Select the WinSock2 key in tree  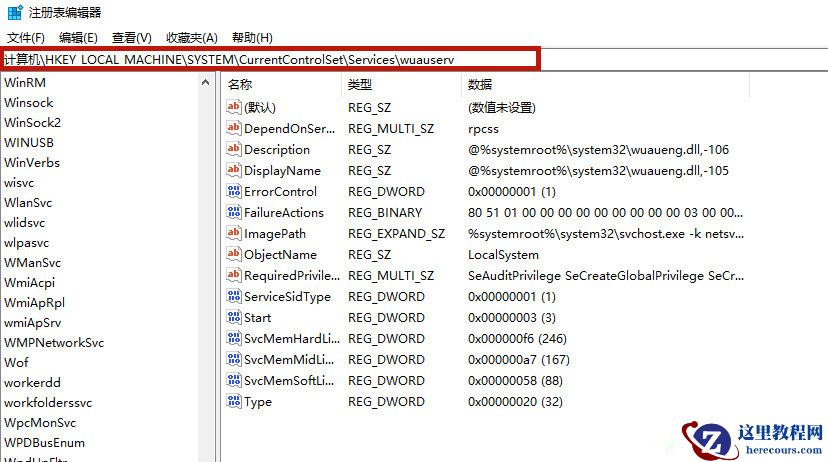coord(33,122)
